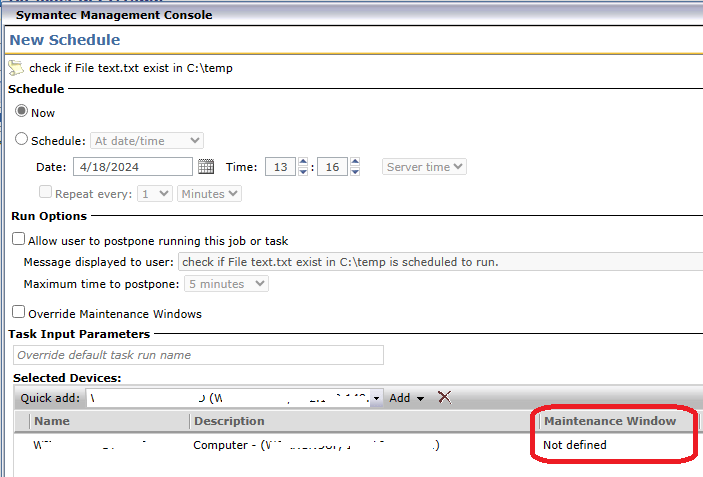The image size is (703, 477).
Task: Select the computer row in Selected Devices
Action: click(300, 445)
